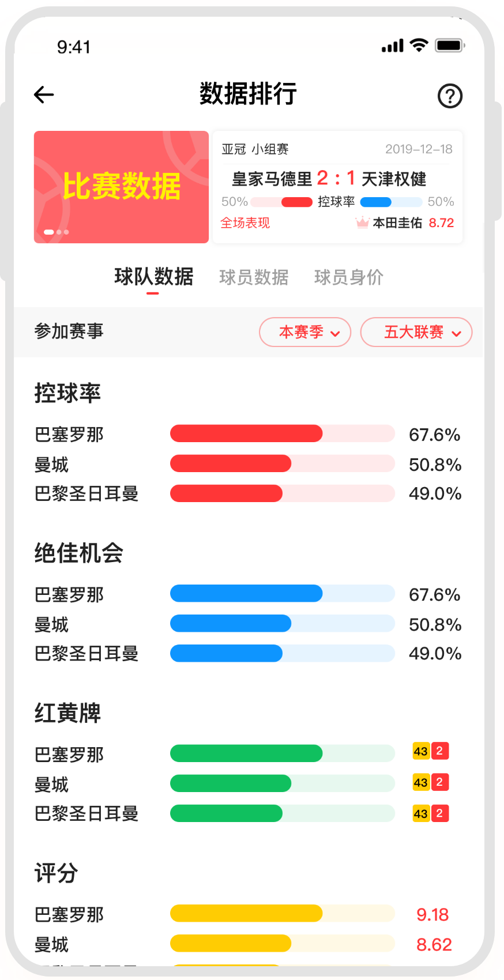
Task: Tap the back arrow icon
Action: point(44,95)
